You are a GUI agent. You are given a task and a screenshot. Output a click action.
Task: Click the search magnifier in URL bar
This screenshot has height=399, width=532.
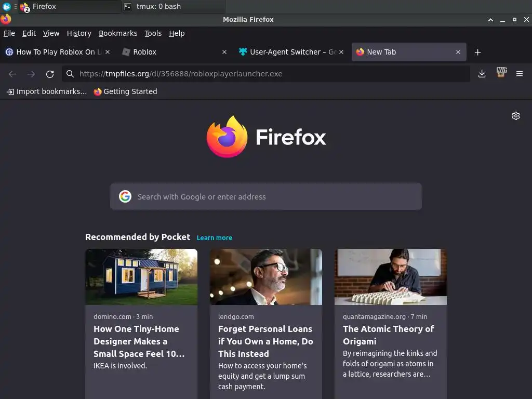(x=70, y=74)
